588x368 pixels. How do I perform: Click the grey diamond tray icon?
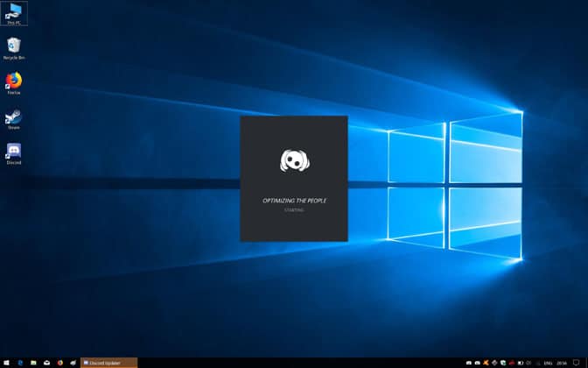[494, 363]
